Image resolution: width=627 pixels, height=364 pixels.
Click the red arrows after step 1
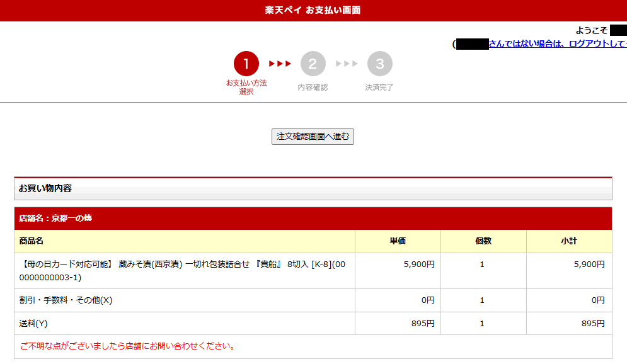tap(280, 64)
